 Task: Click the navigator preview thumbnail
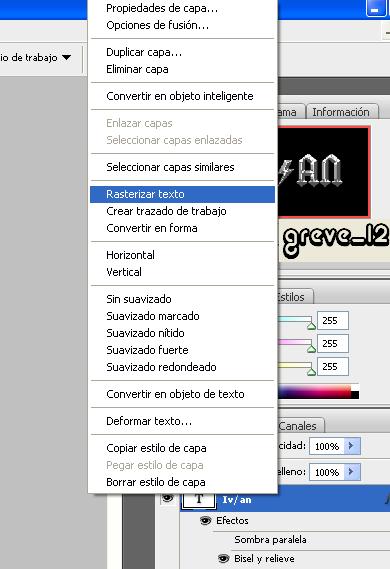[x=324, y=172]
